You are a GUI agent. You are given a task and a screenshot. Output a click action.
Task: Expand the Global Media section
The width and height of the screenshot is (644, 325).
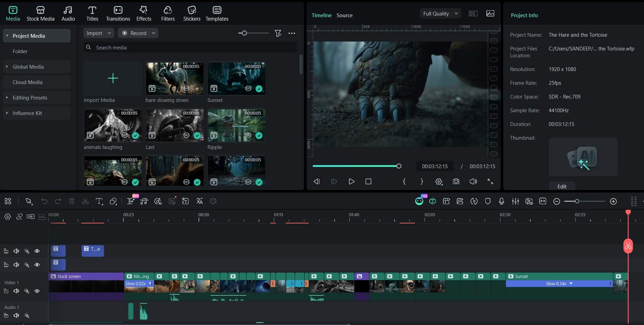point(7,67)
